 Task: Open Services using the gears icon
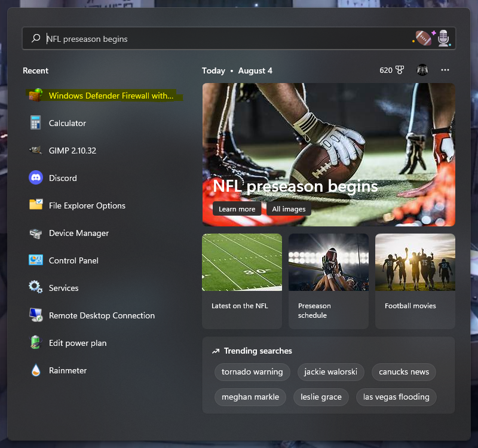pos(36,287)
